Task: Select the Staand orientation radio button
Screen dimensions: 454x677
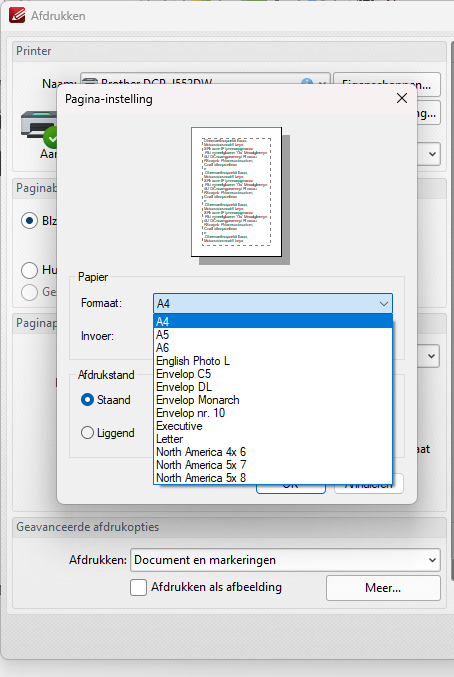Action: 87,400
